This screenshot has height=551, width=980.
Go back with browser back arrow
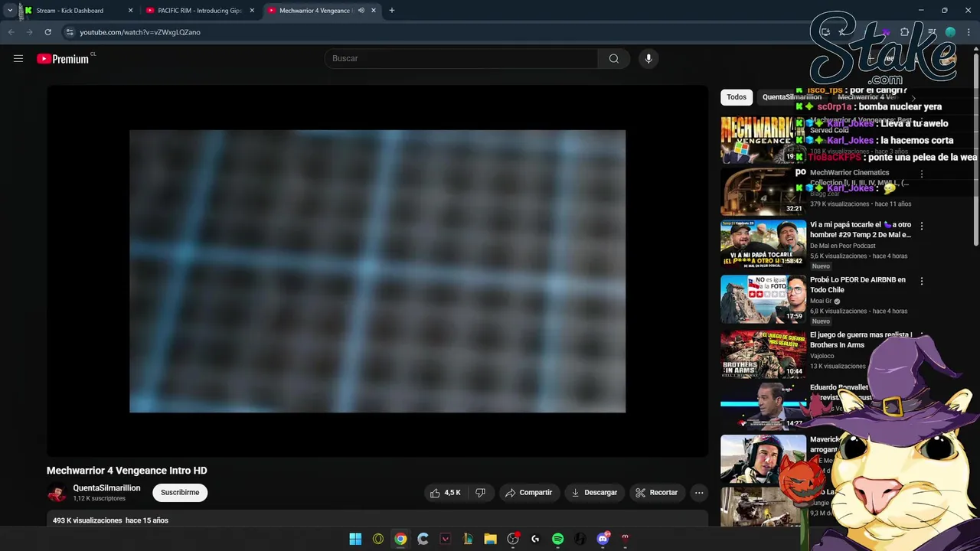[x=11, y=32]
